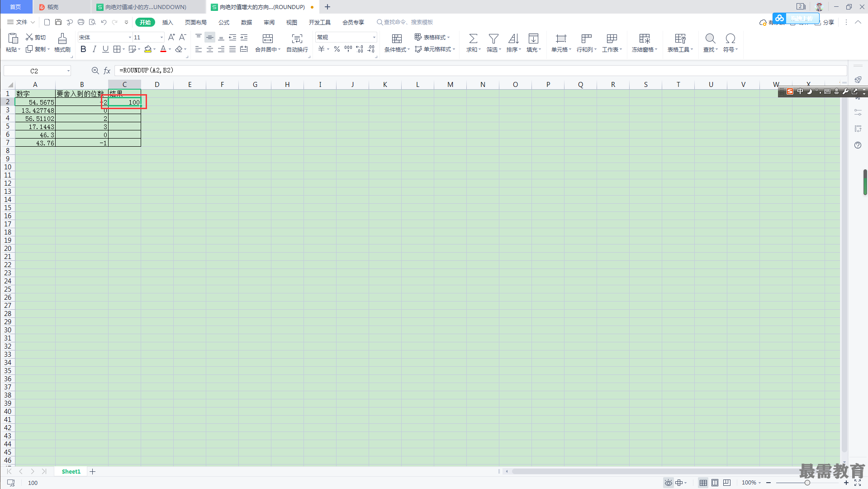The height and width of the screenshot is (489, 868).
Task: Click the Symbol (符号) omega icon
Action: (x=730, y=38)
